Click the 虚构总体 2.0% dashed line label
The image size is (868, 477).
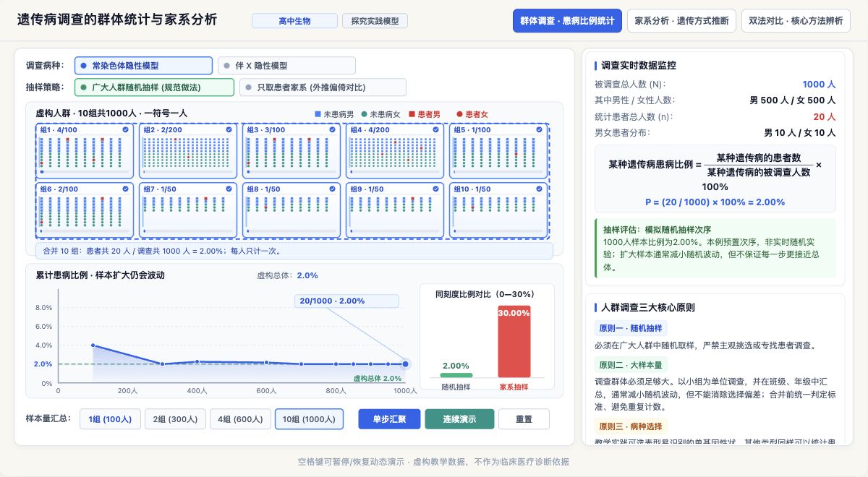point(377,378)
